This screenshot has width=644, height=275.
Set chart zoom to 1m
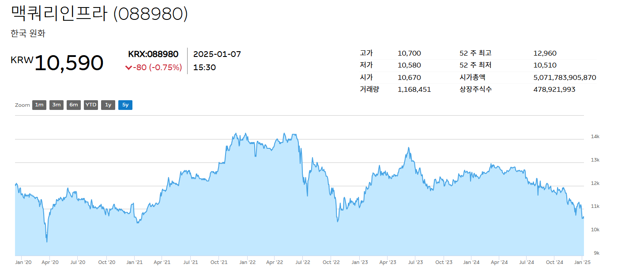(39, 105)
